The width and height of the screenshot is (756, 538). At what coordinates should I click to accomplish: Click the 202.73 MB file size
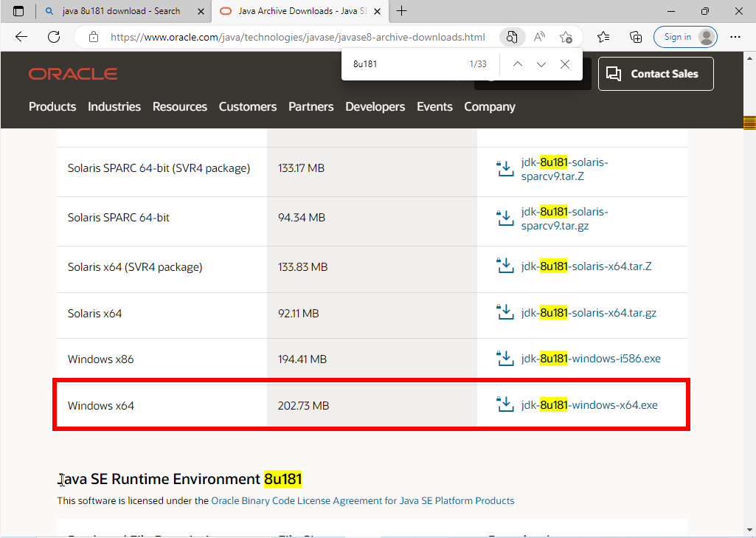pyautogui.click(x=303, y=406)
